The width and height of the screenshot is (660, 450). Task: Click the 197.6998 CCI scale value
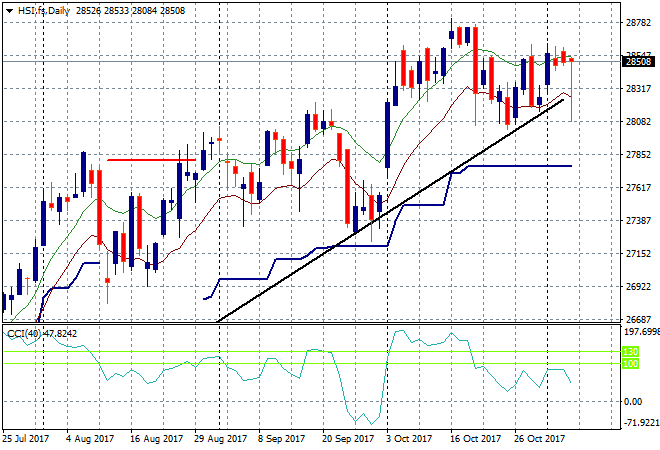coord(641,332)
